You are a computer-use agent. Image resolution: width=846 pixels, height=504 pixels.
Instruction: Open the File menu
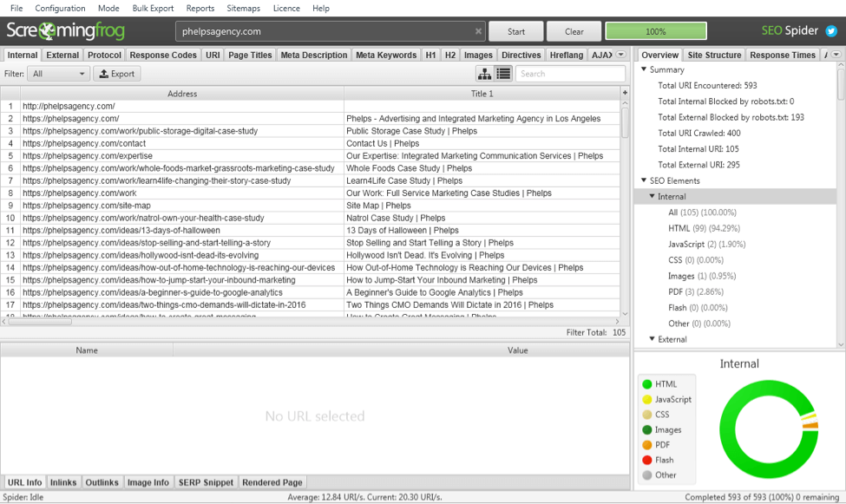coord(16,8)
